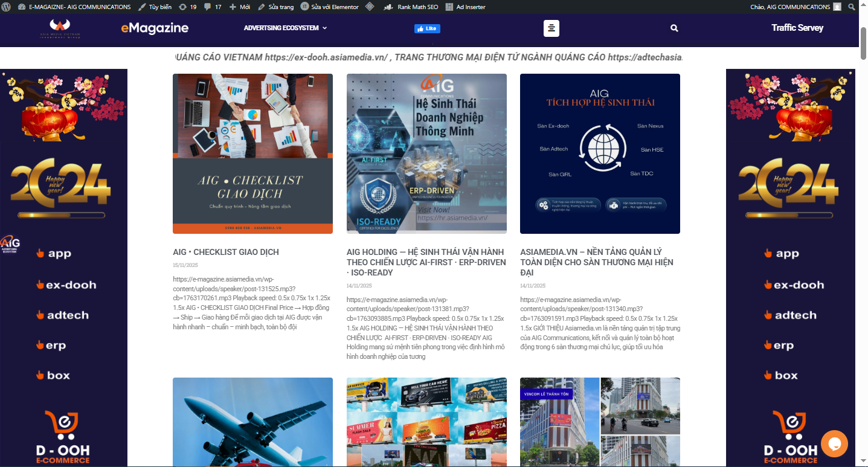Viewport: 868px width, 467px height.
Task: Open the orange chat bubble widget
Action: 834,443
